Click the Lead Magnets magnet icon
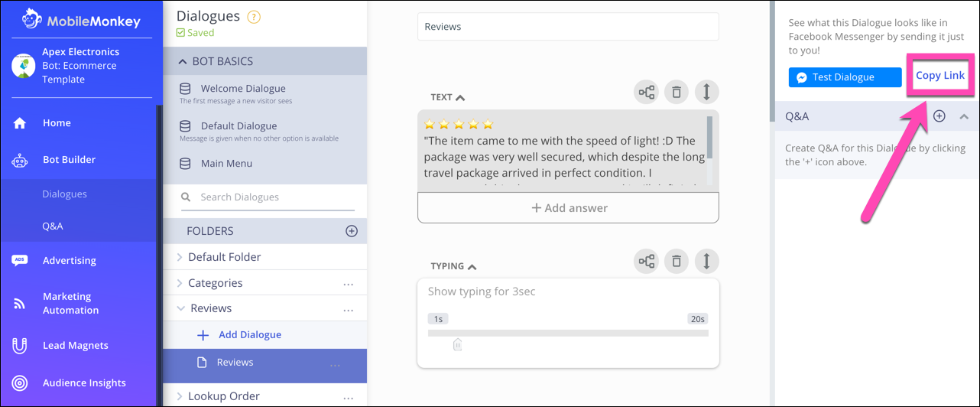The height and width of the screenshot is (407, 980). [x=20, y=346]
